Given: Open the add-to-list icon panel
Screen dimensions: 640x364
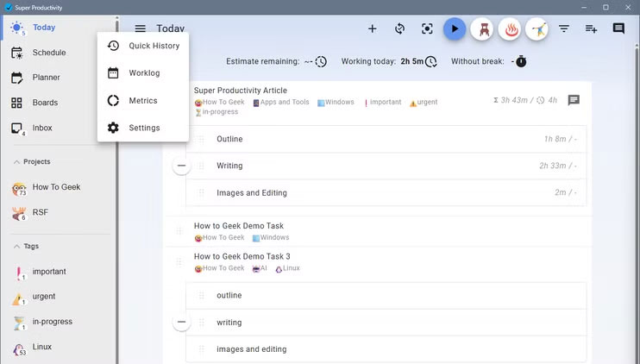Looking at the screenshot, I should point(591,28).
